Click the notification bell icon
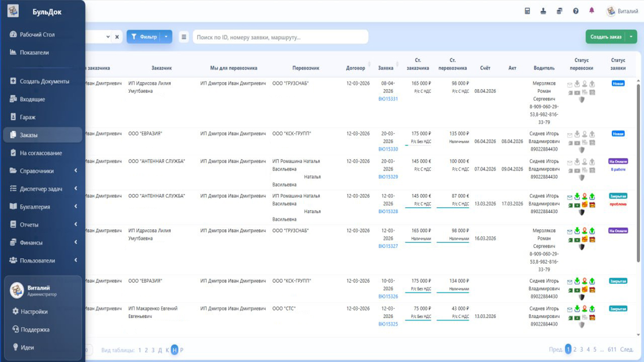Image resolution: width=644 pixels, height=362 pixels. (x=592, y=11)
